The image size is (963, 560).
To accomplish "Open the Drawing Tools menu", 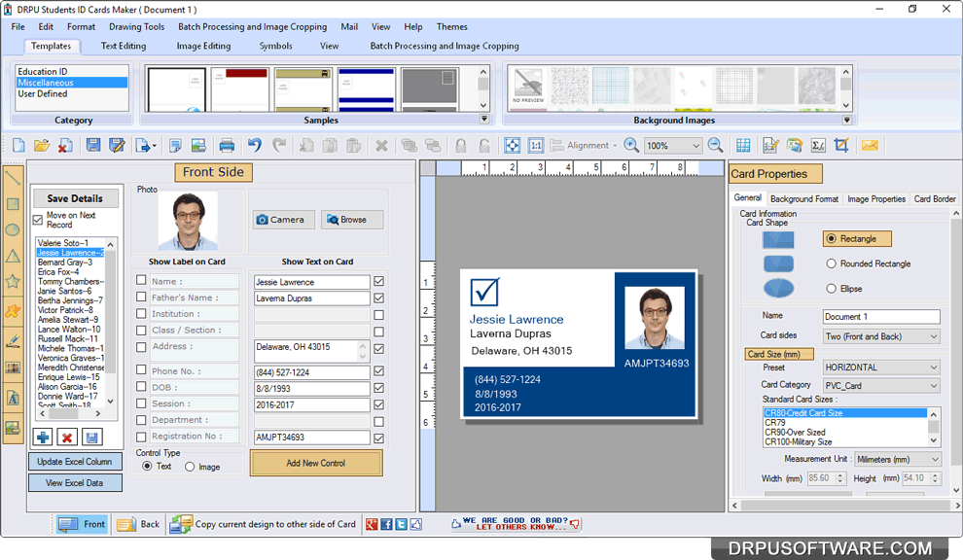I will click(136, 27).
